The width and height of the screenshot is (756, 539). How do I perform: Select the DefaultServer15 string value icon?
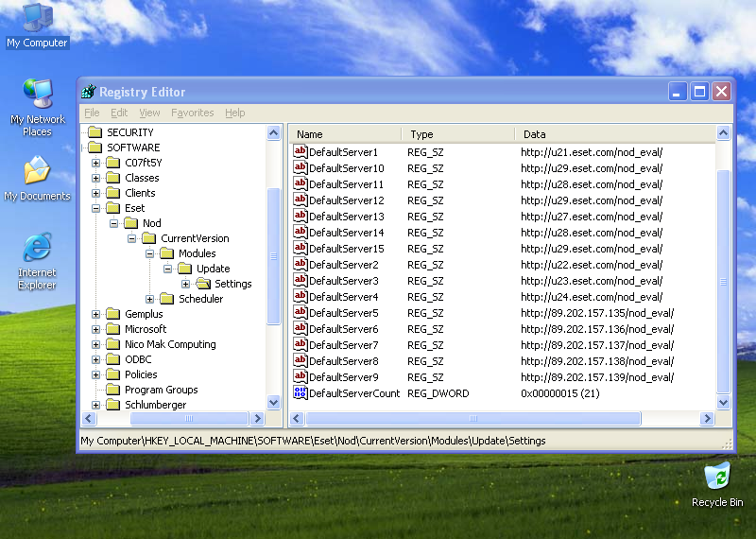click(x=301, y=249)
